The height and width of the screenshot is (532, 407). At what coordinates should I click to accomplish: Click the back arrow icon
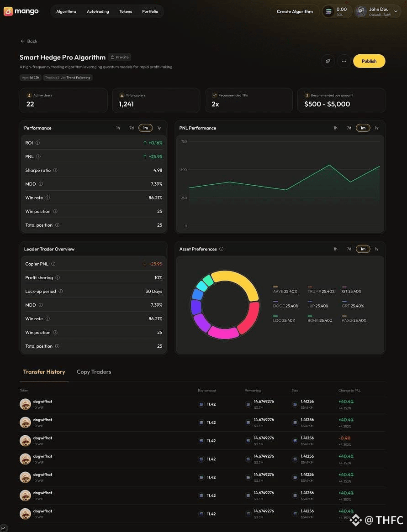coord(23,41)
